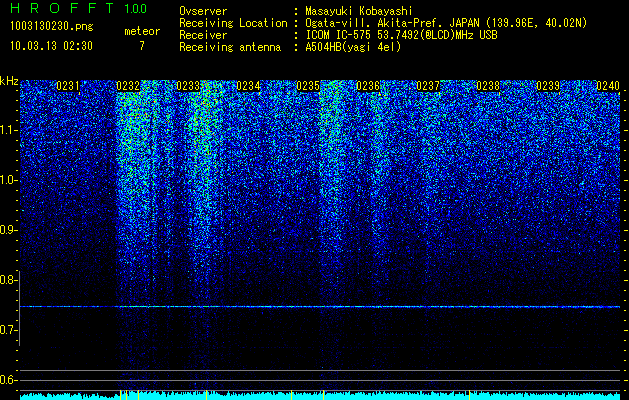
Task: Click the receiver ICOM IC-575 text
Action: coord(401,35)
